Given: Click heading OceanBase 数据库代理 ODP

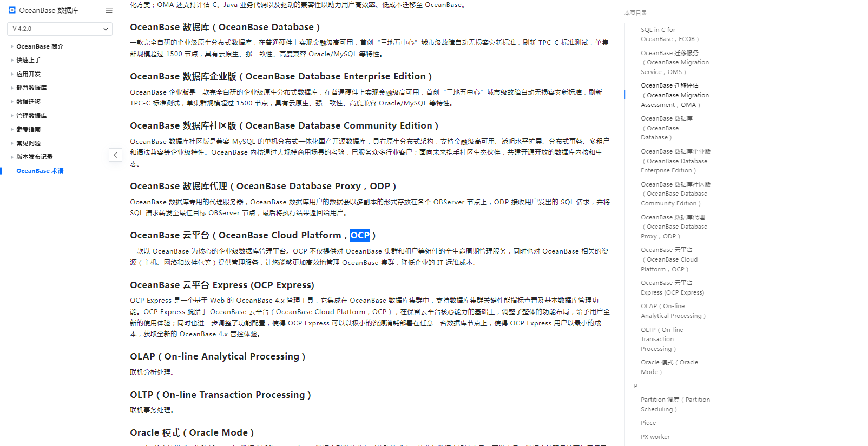Looking at the screenshot, I should [263, 186].
